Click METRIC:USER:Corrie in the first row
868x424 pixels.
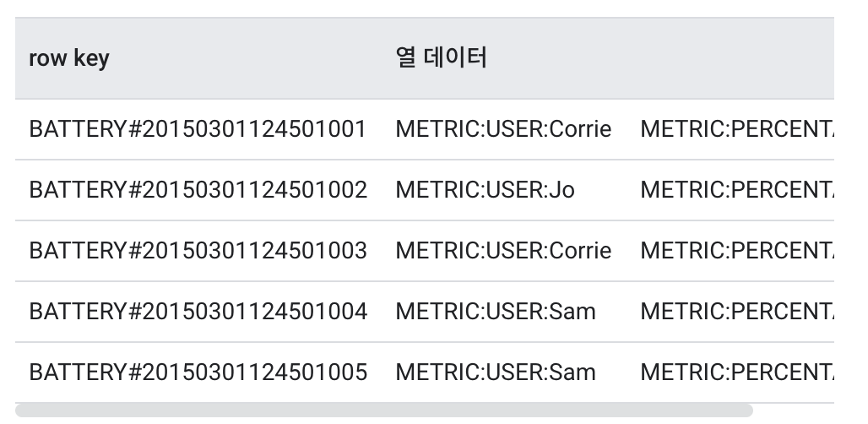pyautogui.click(x=504, y=129)
